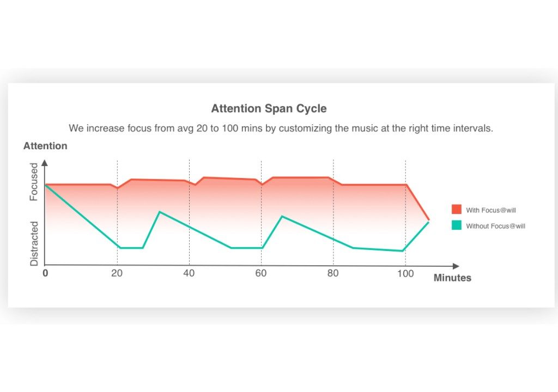Click the 80 minute tick label
The image size is (558, 392).
(333, 273)
